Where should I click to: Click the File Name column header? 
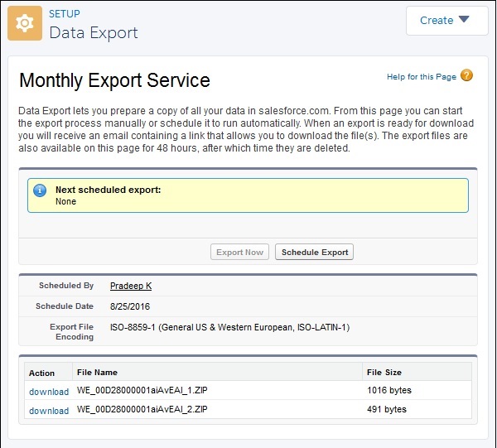(x=97, y=373)
